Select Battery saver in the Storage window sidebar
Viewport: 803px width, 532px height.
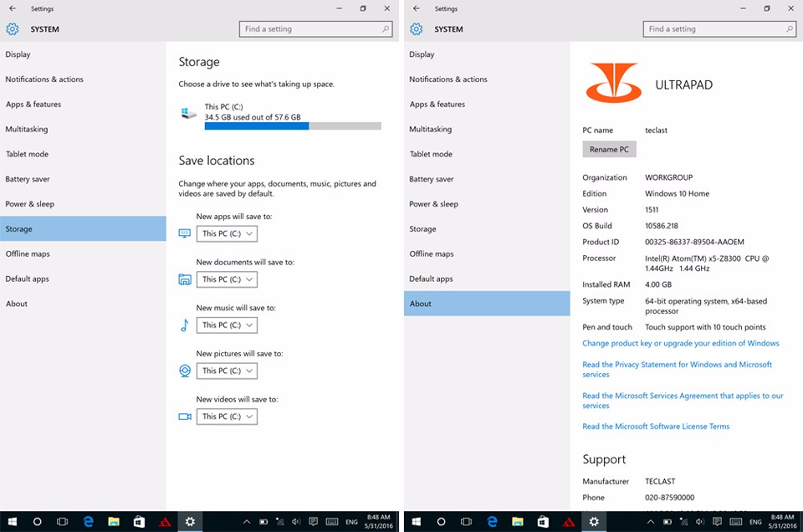(28, 179)
